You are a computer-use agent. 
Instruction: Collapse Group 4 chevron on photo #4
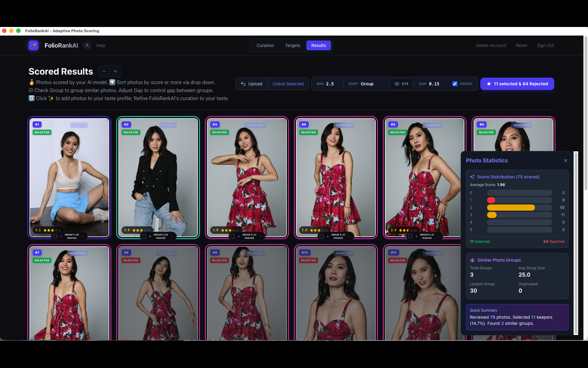point(349,236)
